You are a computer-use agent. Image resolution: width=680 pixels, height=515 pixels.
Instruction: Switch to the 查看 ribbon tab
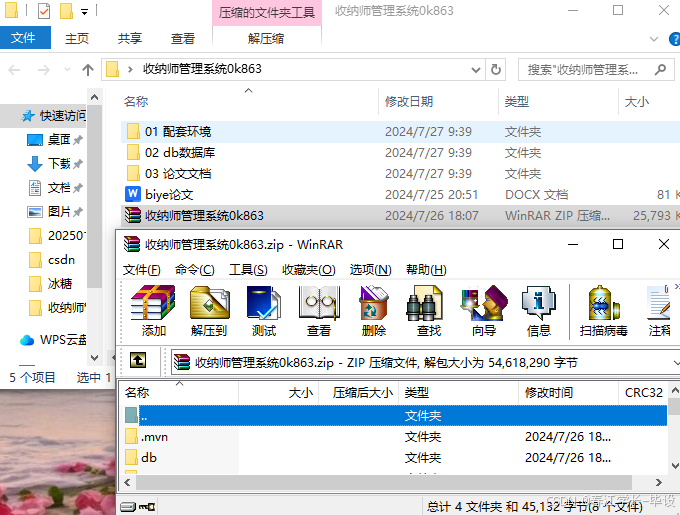pyautogui.click(x=183, y=39)
